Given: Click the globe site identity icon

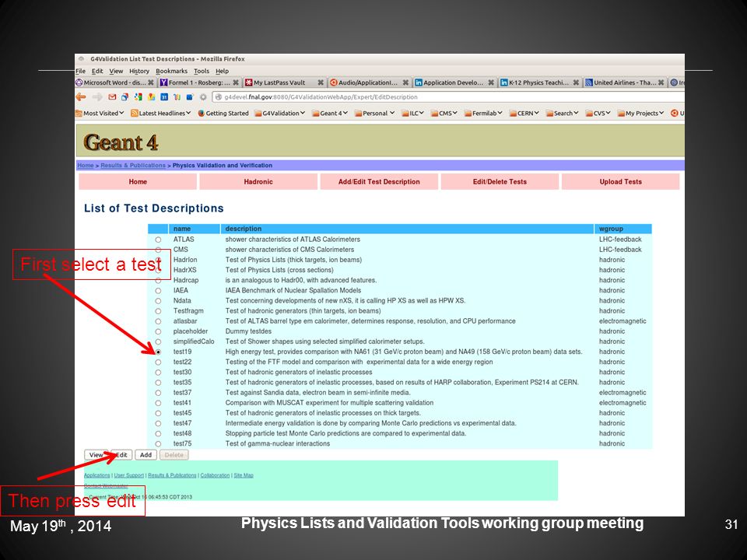Looking at the screenshot, I should (x=219, y=97).
